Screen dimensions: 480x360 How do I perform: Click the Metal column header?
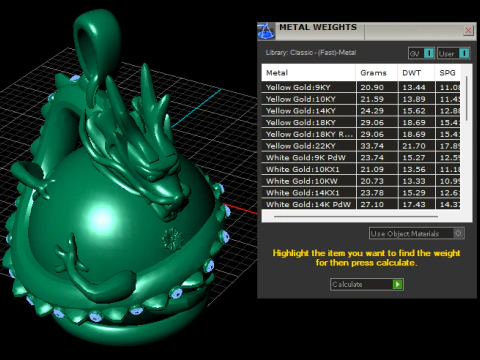[309, 73]
